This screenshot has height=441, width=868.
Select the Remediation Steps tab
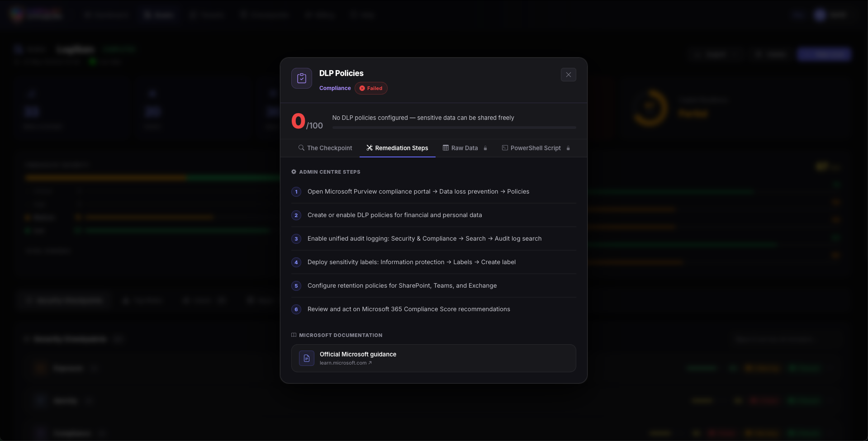397,148
